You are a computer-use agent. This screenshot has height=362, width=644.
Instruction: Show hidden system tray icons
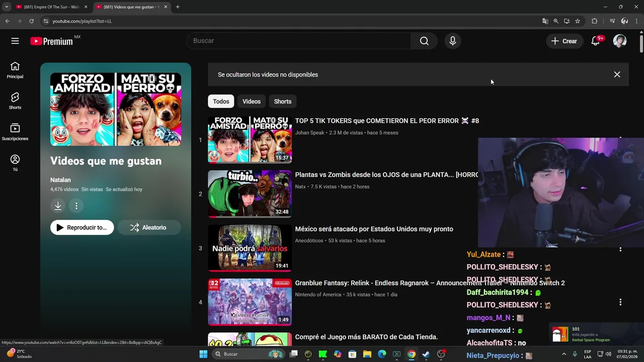[x=564, y=354]
